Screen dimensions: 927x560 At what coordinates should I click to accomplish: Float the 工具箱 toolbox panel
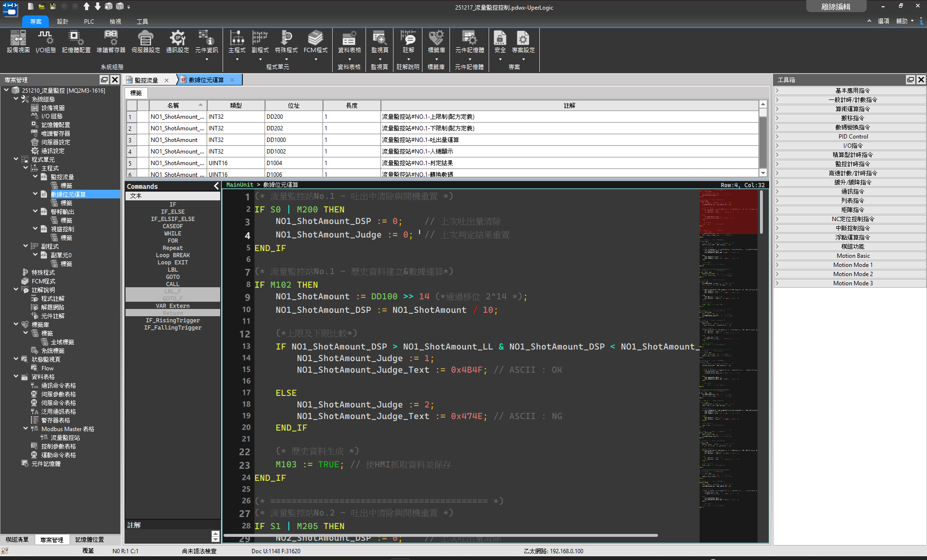tap(910, 80)
